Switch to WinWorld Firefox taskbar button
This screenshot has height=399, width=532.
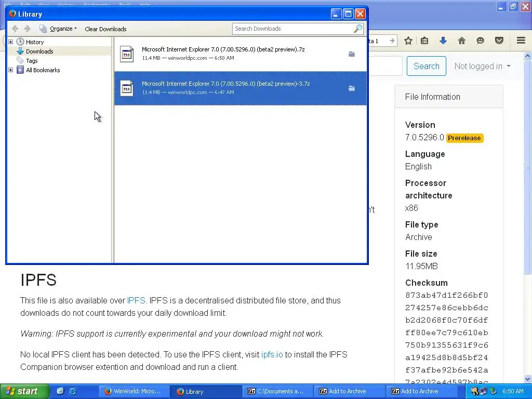coord(134,392)
